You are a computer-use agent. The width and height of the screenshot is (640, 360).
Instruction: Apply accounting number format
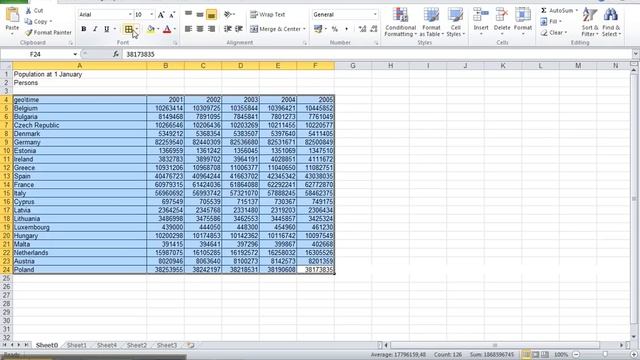[x=318, y=29]
